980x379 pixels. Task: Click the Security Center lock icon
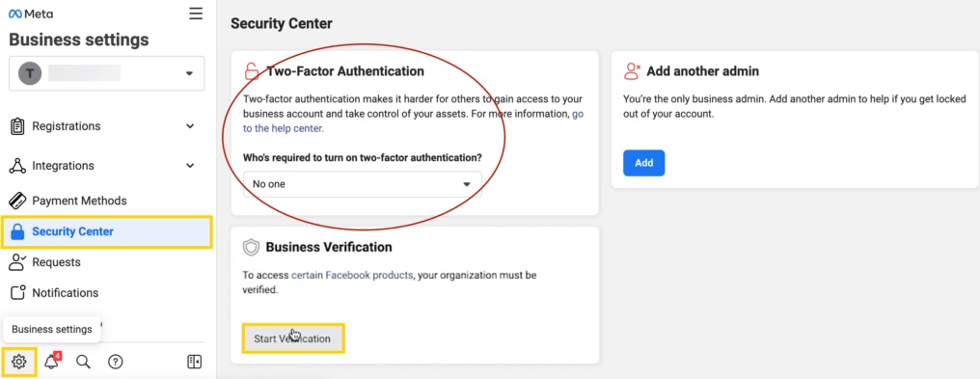18,231
